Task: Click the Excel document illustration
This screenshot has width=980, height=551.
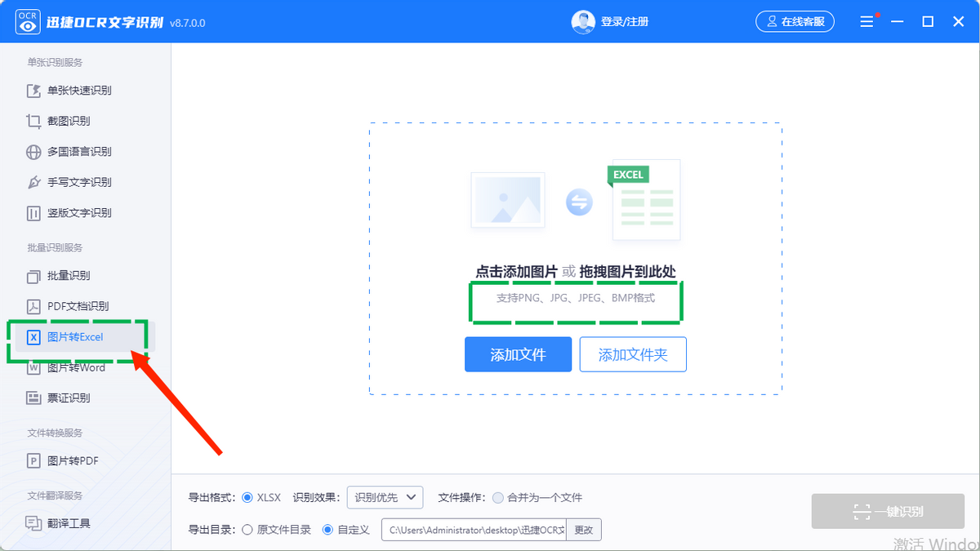Action: [644, 200]
